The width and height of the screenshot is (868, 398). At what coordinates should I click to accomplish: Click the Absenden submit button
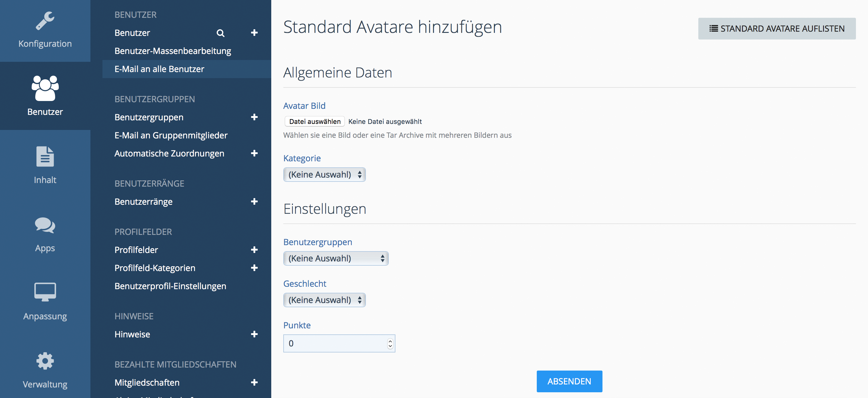pyautogui.click(x=569, y=381)
